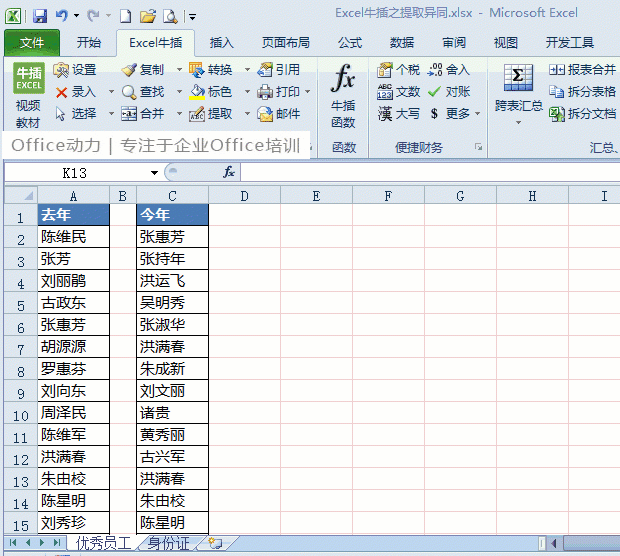The width and height of the screenshot is (620, 556).
Task: Select cell C4 containing 洪运飞
Action: [172, 281]
